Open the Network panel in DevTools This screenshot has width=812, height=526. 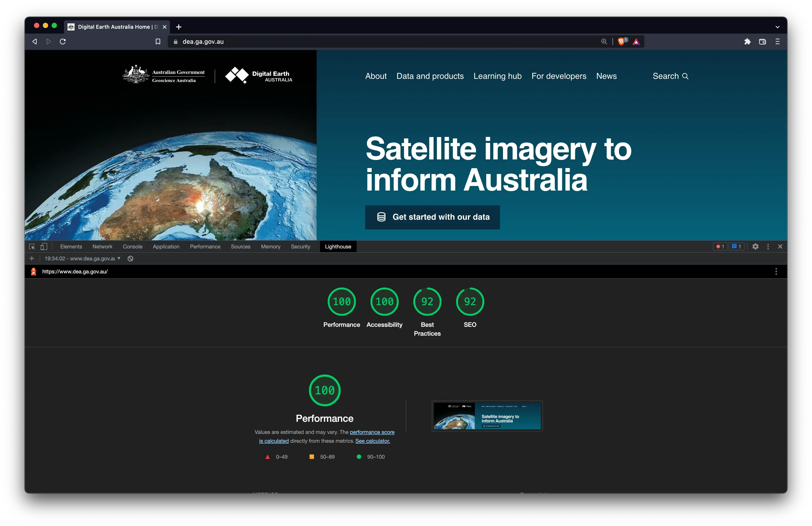(x=102, y=246)
